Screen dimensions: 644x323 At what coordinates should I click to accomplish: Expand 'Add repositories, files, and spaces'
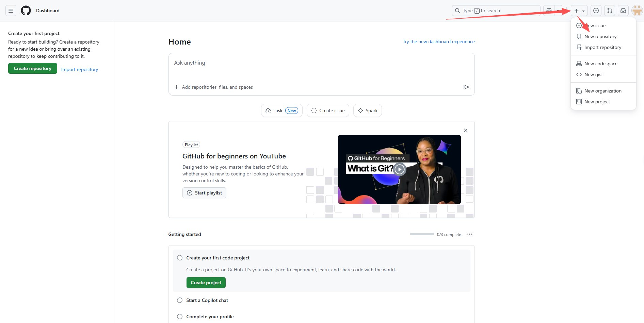point(214,87)
